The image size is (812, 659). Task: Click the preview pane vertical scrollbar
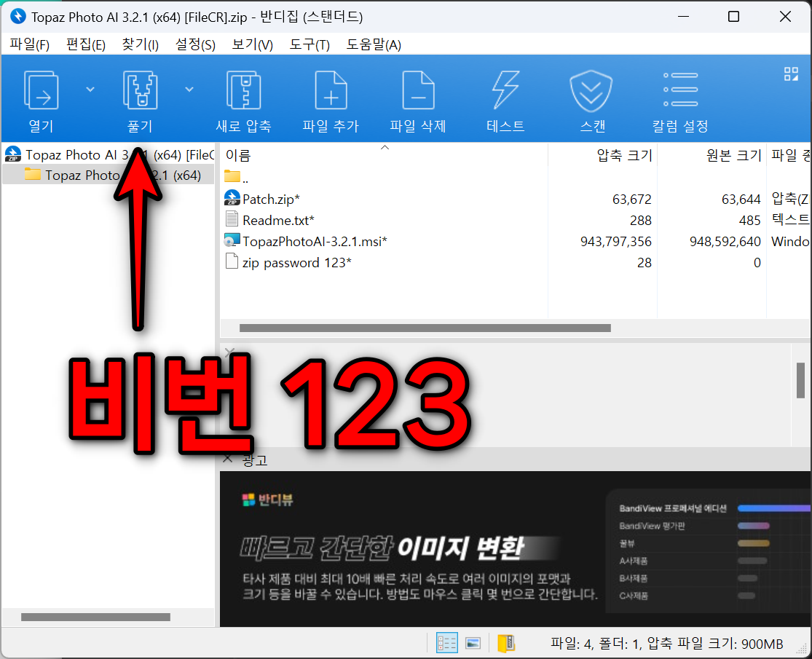800,381
